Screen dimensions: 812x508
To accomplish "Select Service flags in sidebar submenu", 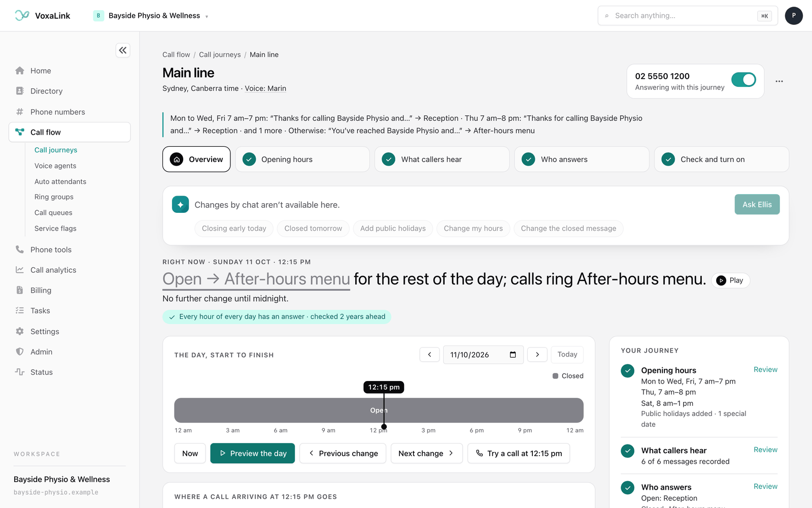I will 55,229.
